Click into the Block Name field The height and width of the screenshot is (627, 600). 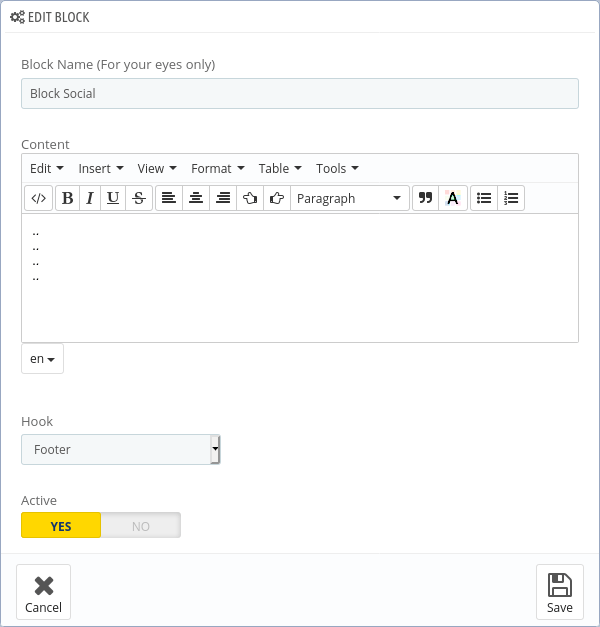[x=300, y=94]
